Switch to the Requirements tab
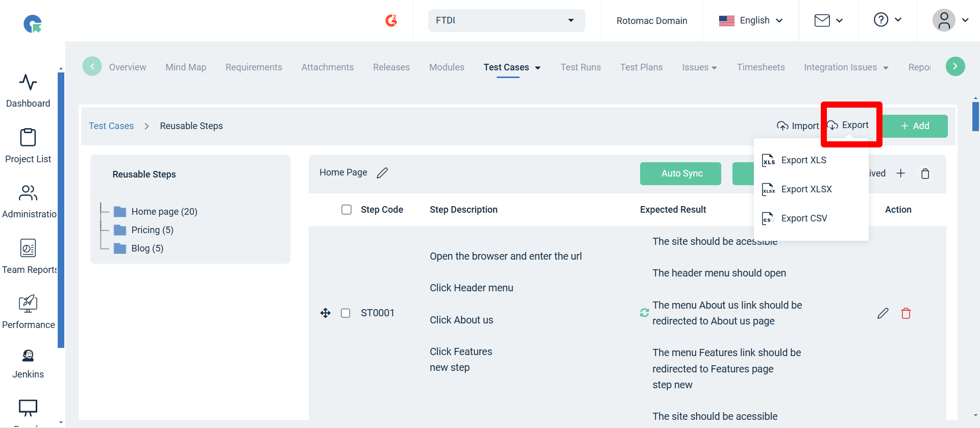 [x=254, y=67]
